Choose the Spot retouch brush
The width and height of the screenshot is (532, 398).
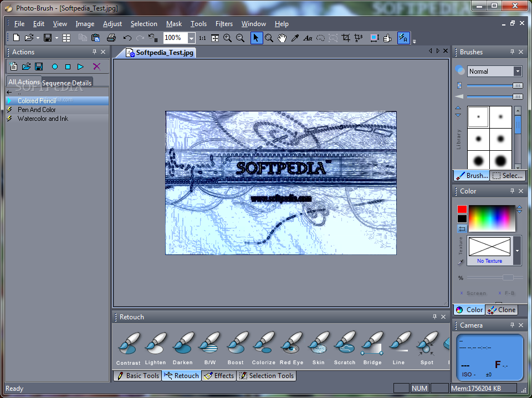(x=427, y=349)
